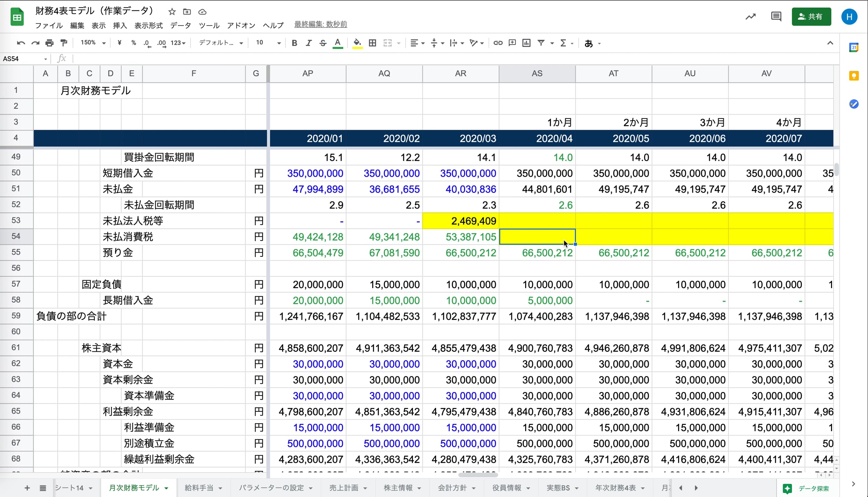
Task: Click the paint format roller icon
Action: click(64, 43)
